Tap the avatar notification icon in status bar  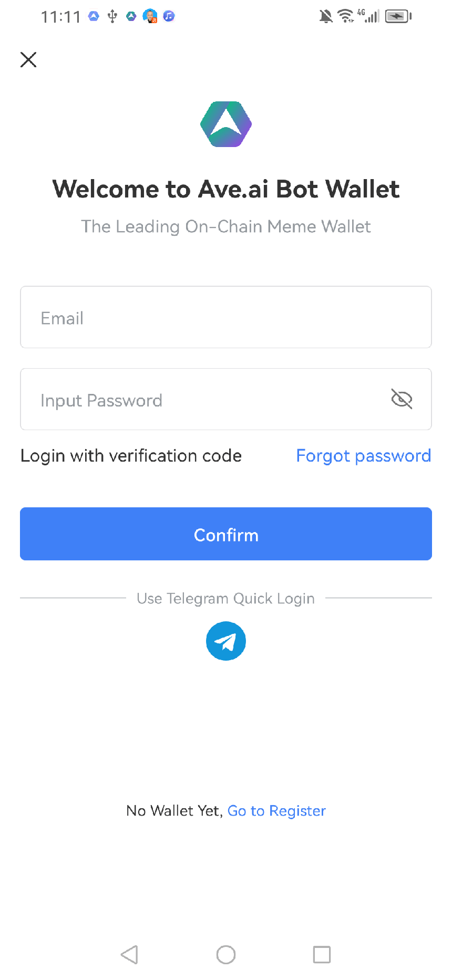click(150, 17)
